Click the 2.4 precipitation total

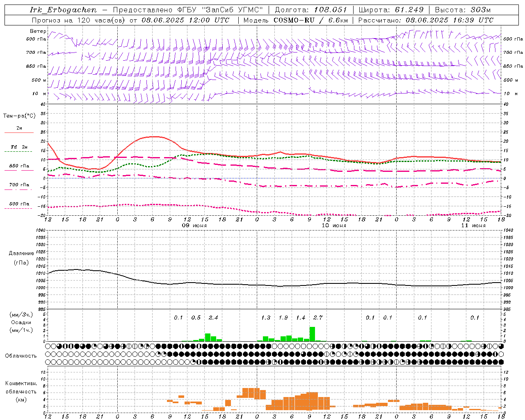(x=213, y=317)
